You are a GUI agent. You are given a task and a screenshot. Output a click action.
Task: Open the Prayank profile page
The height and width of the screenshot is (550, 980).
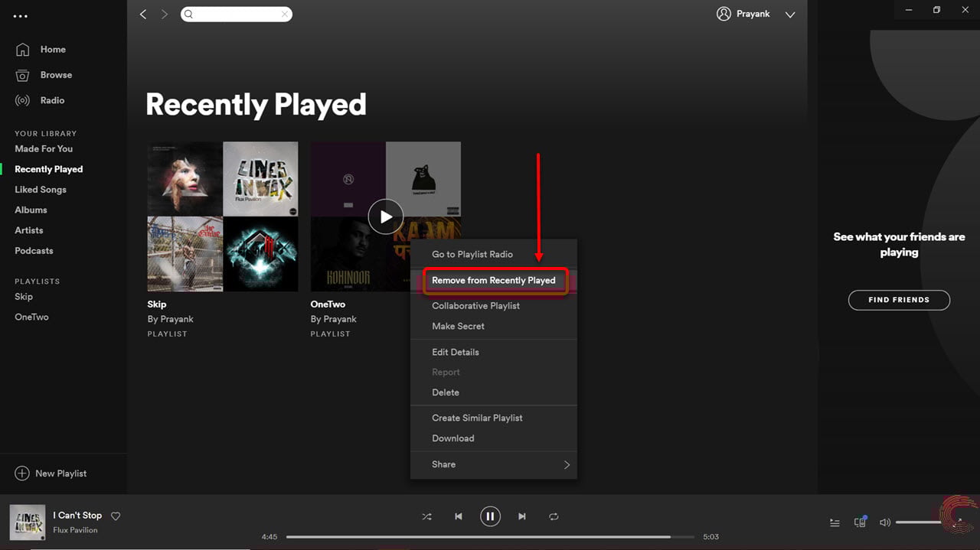[x=743, y=15]
